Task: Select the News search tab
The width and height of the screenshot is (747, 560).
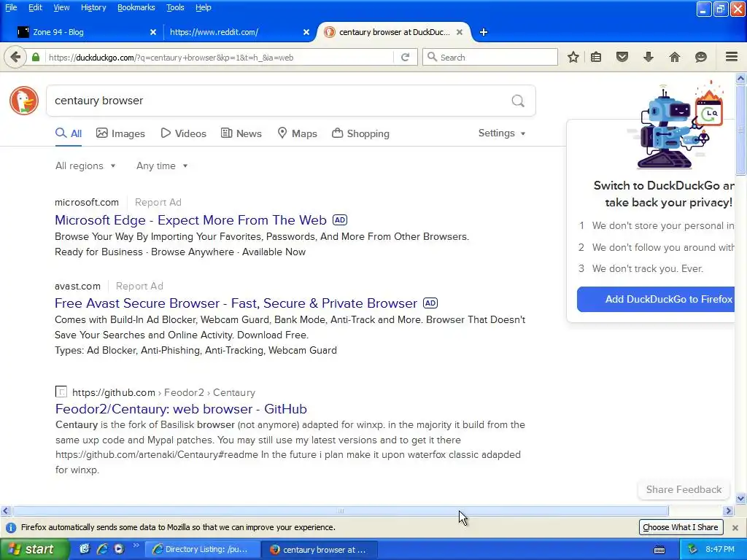Action: [x=241, y=133]
